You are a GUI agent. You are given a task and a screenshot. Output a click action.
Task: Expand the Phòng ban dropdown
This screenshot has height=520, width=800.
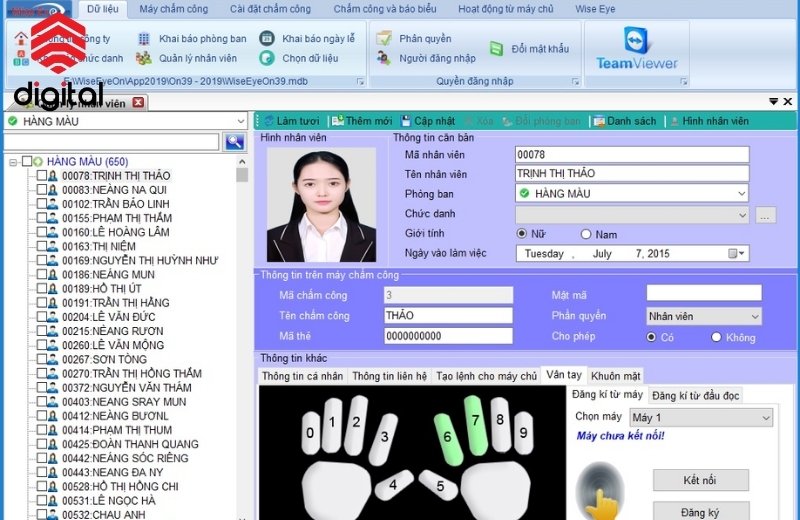pos(740,193)
